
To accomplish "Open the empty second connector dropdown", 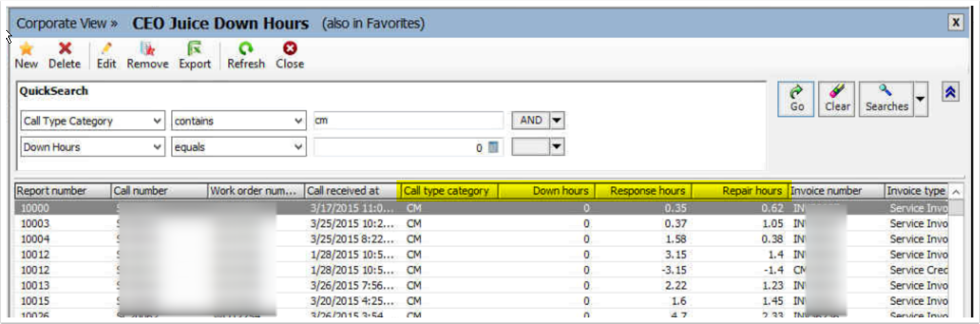I will point(557,147).
